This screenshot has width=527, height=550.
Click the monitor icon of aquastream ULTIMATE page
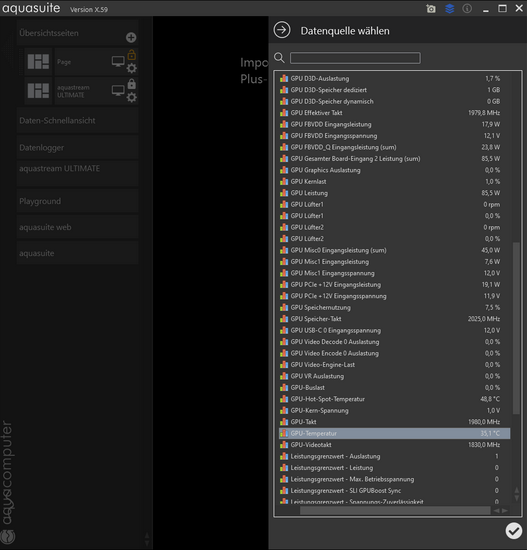[x=118, y=90]
